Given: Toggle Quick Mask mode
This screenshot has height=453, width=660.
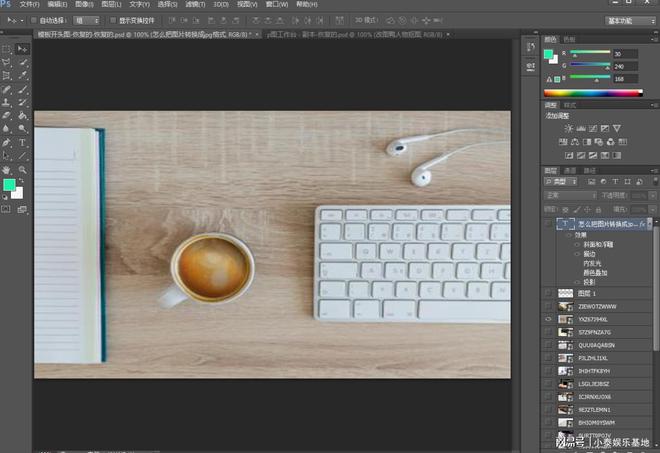Looking at the screenshot, I should (x=6, y=209).
